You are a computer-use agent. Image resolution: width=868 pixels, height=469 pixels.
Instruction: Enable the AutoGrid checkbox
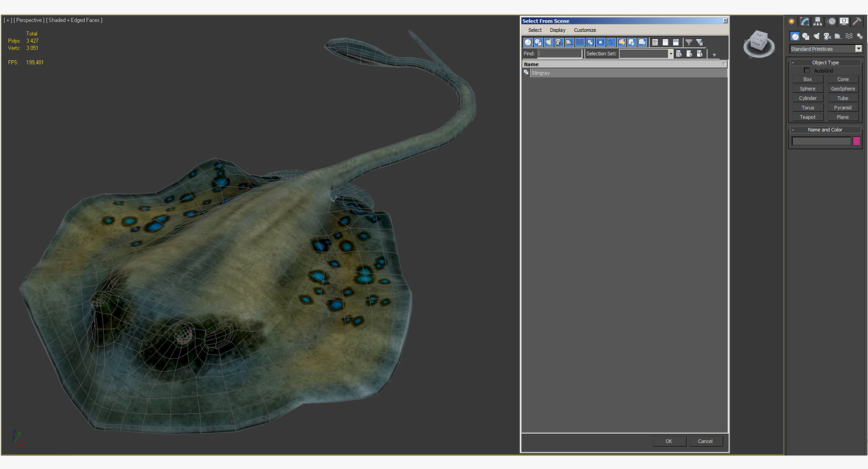tap(807, 70)
